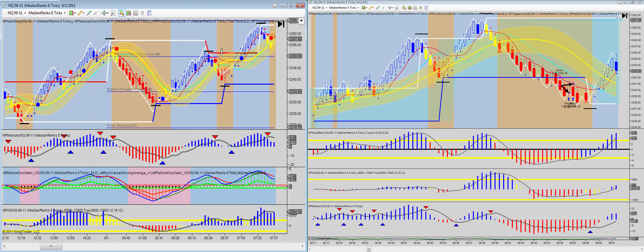Click the left scroll arrow of the 8 Ticks chart

[x=4, y=246]
